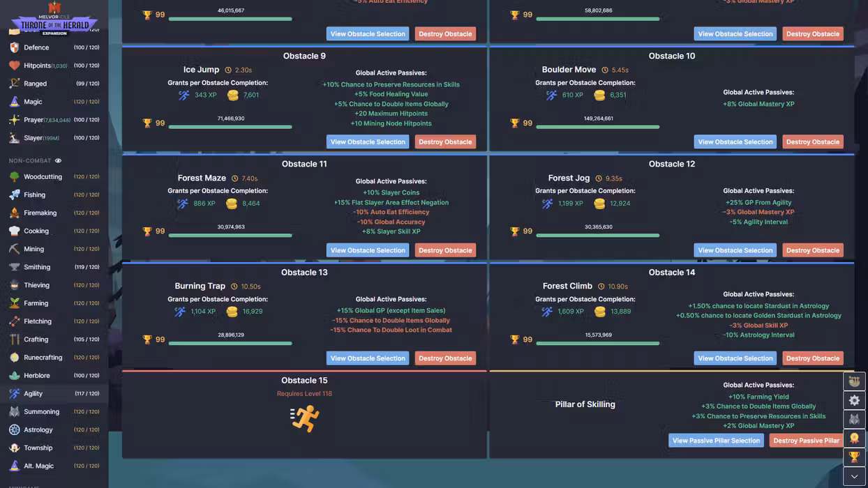This screenshot has height=488, width=868.
Task: Click the orange running figure in Obstacle 15
Action: point(304,418)
